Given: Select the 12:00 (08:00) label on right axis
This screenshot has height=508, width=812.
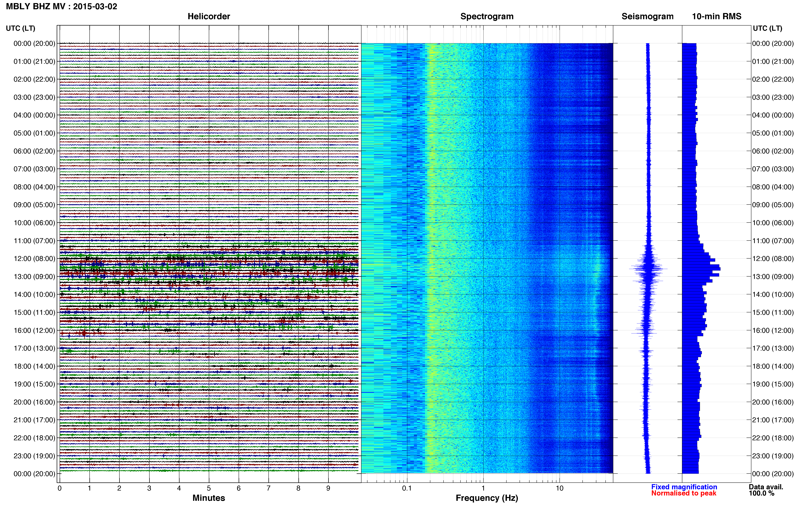Looking at the screenshot, I should [x=773, y=259].
